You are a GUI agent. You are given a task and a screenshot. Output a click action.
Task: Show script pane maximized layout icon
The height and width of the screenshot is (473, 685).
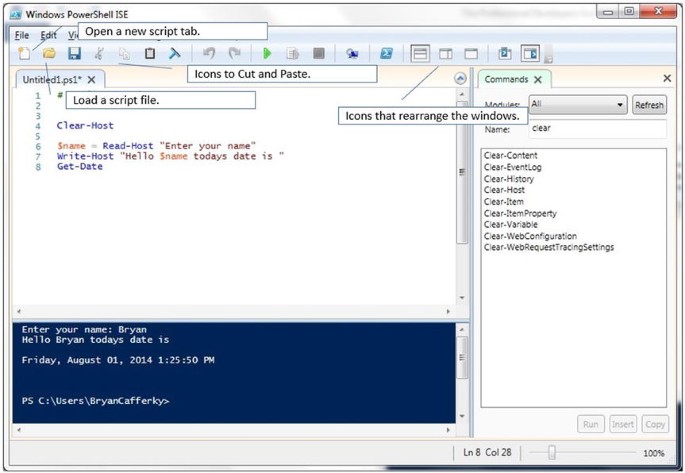471,54
